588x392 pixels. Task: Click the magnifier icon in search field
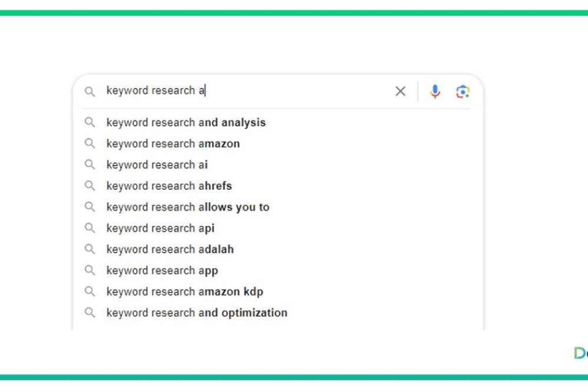point(90,91)
